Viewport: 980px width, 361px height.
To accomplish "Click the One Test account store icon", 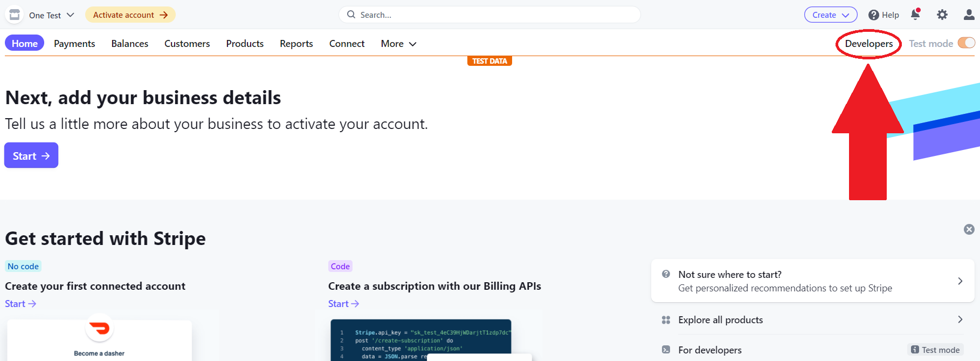I will coord(15,15).
